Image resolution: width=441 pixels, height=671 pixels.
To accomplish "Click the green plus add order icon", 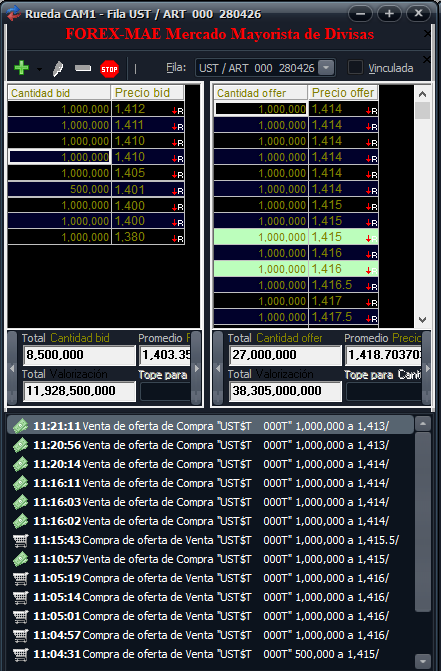I will (x=21, y=68).
